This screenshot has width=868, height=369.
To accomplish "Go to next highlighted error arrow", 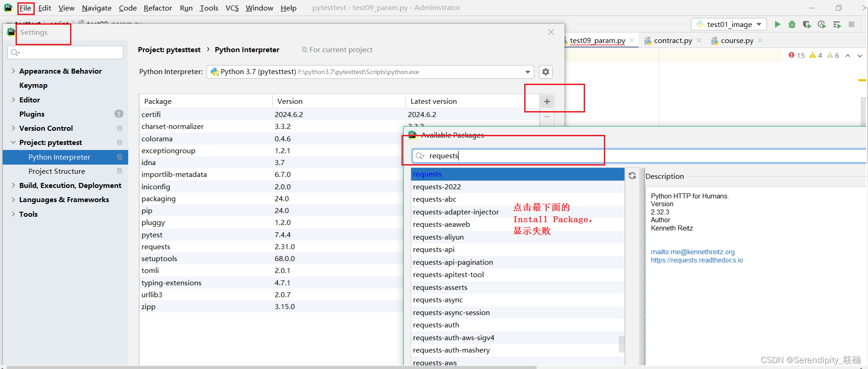I will coord(860,55).
